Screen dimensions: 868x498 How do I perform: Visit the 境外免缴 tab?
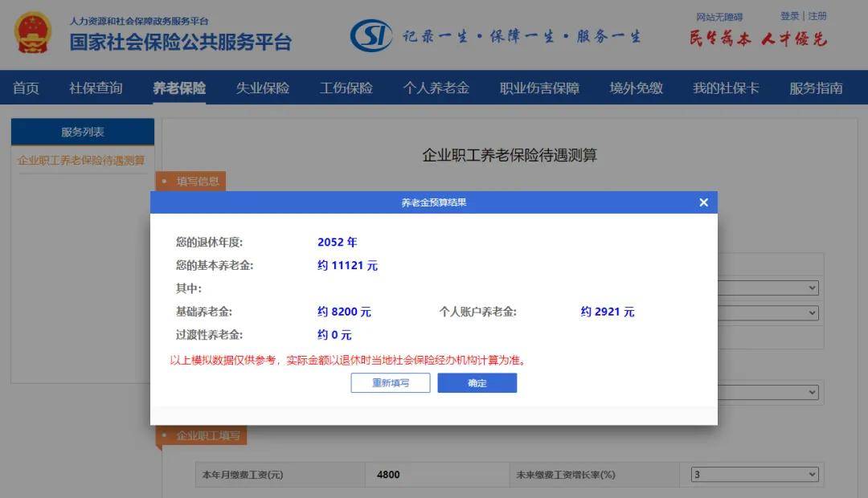[635, 88]
